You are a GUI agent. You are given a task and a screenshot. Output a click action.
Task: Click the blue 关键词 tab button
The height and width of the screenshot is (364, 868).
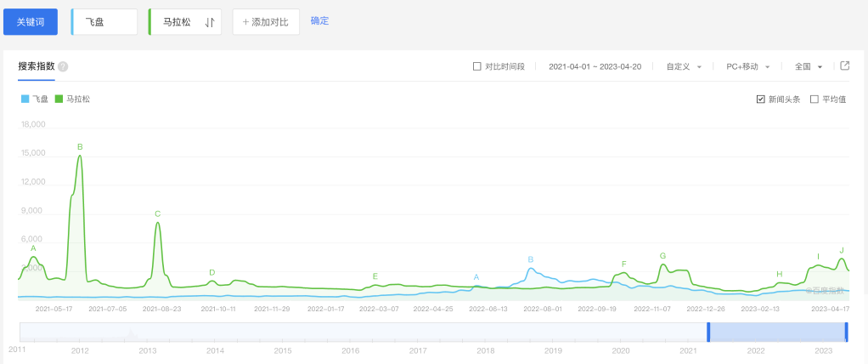click(x=31, y=22)
